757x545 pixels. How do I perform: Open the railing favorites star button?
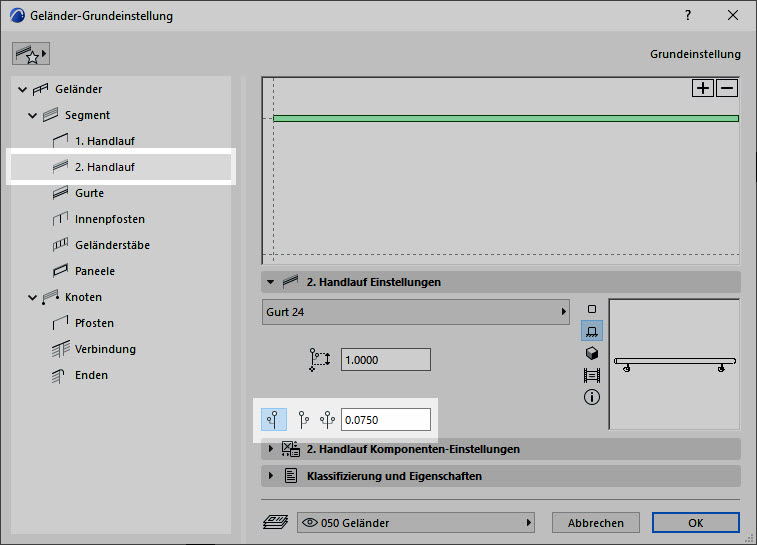pyautogui.click(x=31, y=54)
